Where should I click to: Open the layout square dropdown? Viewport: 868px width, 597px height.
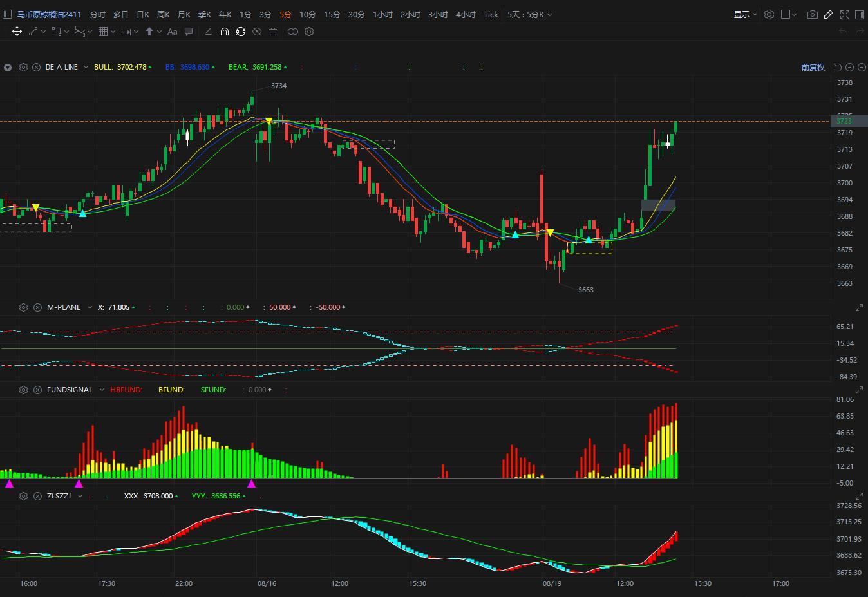point(789,14)
